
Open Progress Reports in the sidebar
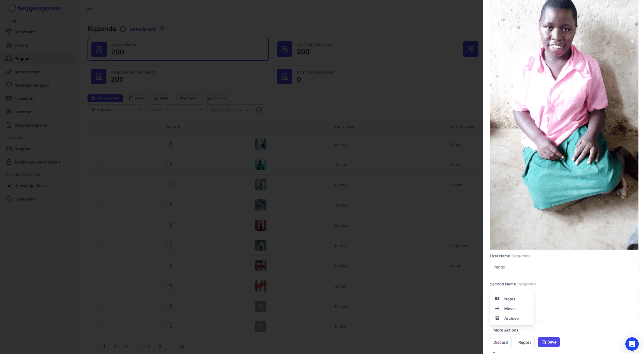(x=38, y=125)
